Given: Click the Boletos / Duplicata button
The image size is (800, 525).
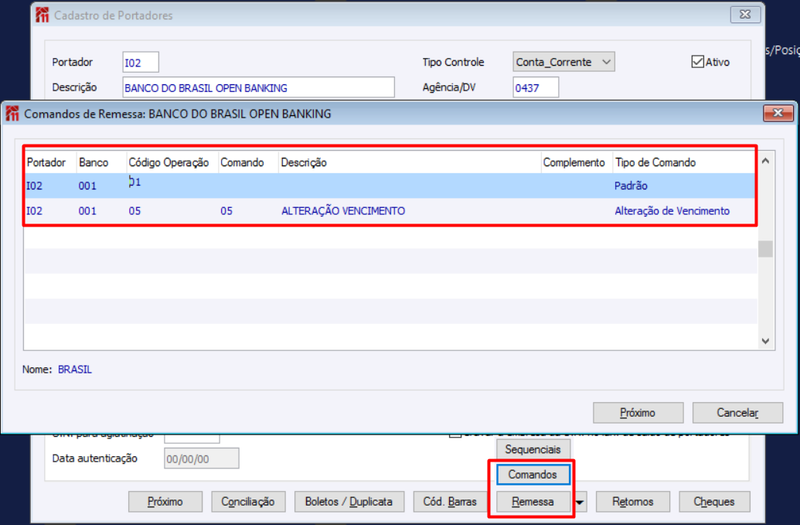Looking at the screenshot, I should coord(349,502).
